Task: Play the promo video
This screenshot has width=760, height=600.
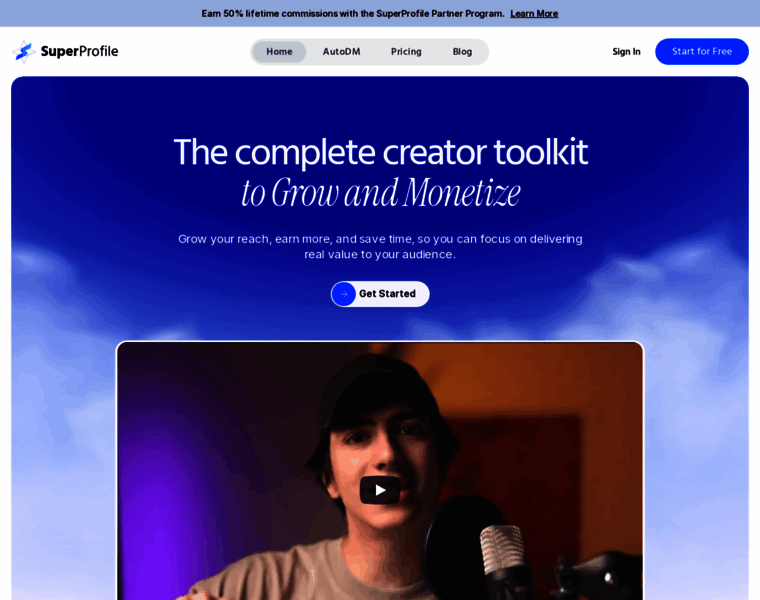Action: 380,490
